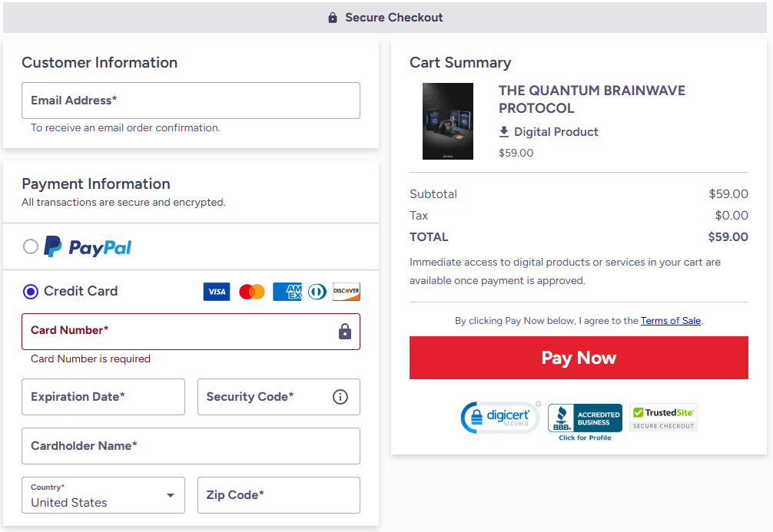The image size is (773, 532).
Task: Select the Credit Card radio button
Action: click(x=31, y=292)
